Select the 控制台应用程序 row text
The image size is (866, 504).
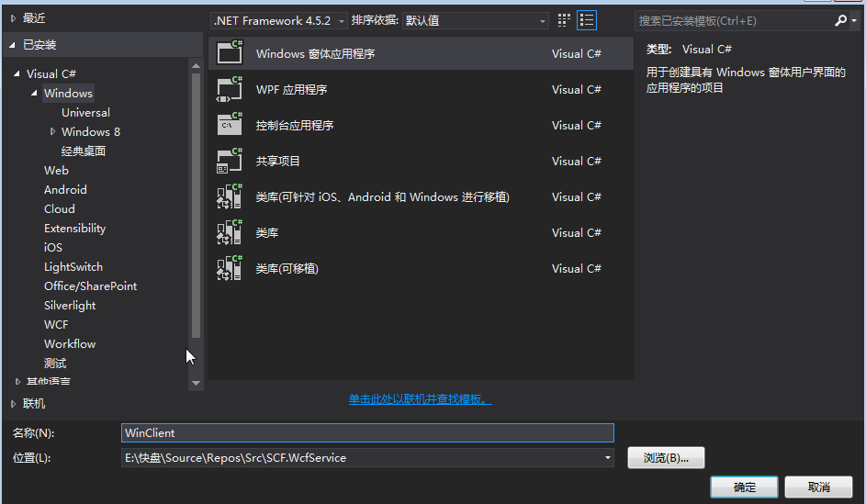coord(295,125)
